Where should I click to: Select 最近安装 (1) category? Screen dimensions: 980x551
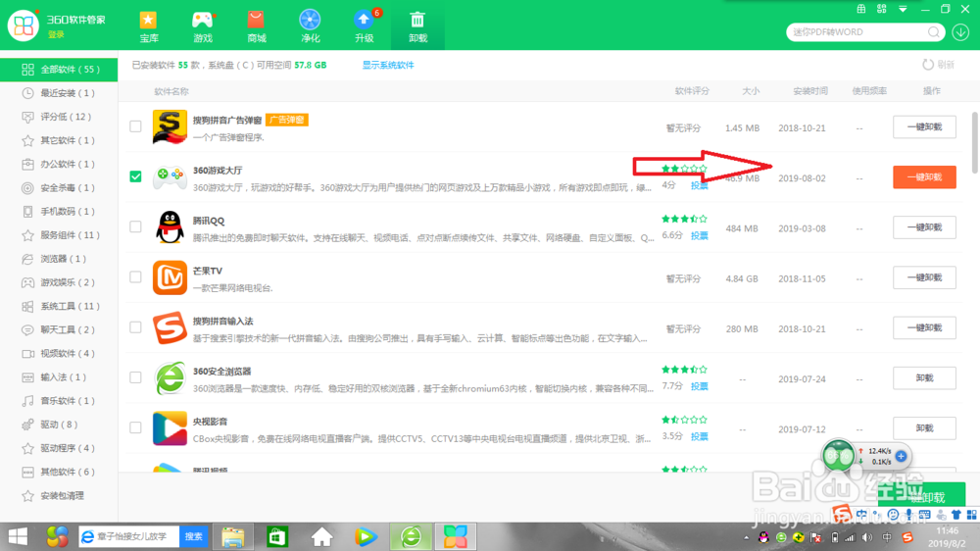click(59, 93)
